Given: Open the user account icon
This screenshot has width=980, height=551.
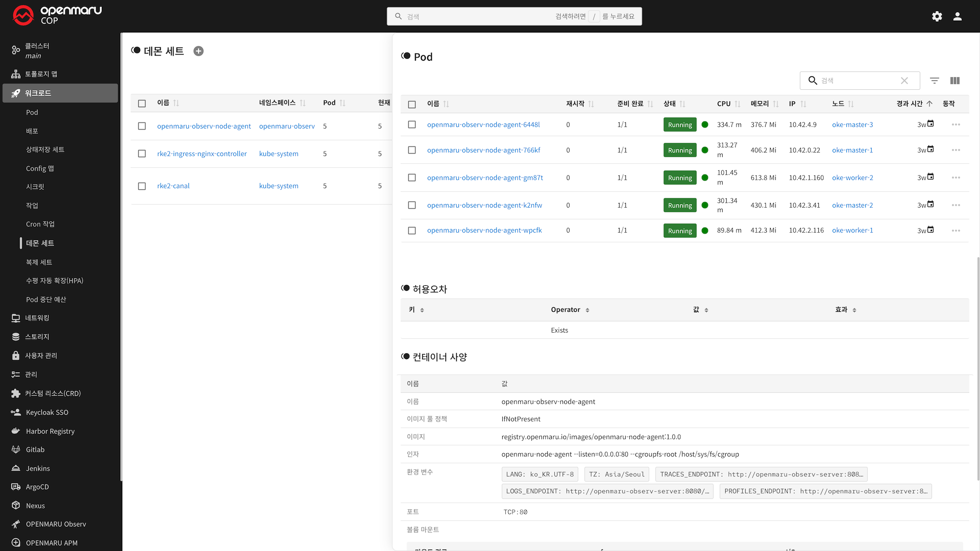Looking at the screenshot, I should [x=958, y=16].
